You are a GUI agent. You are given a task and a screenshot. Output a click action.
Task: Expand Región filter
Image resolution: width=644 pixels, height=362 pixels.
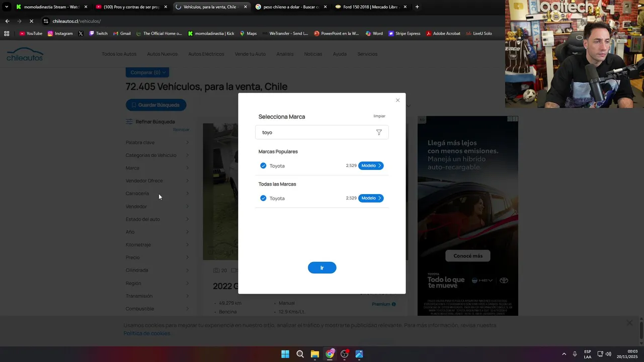click(157, 283)
